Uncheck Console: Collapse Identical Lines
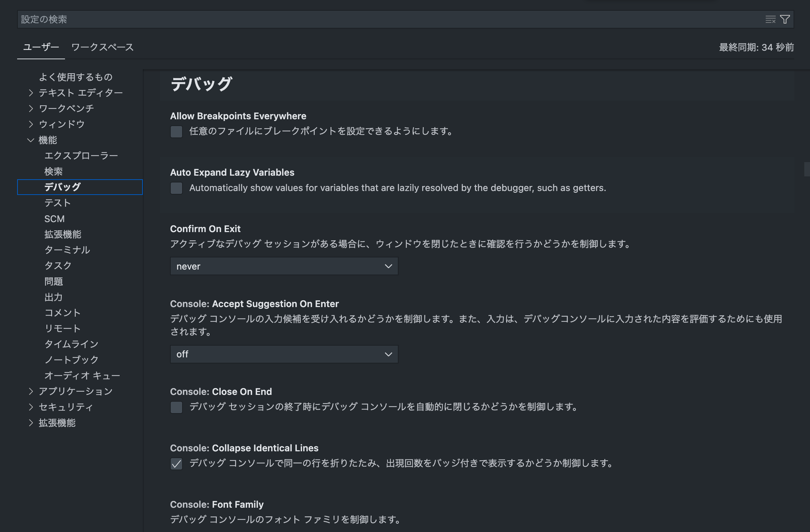The image size is (810, 532). 176,464
